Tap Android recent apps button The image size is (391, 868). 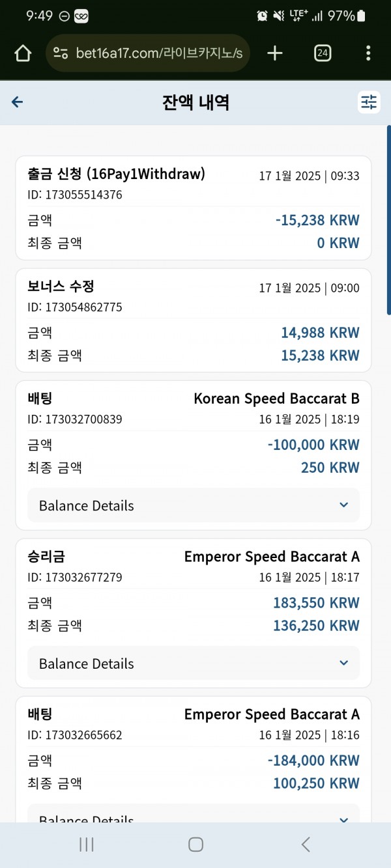[x=87, y=845]
